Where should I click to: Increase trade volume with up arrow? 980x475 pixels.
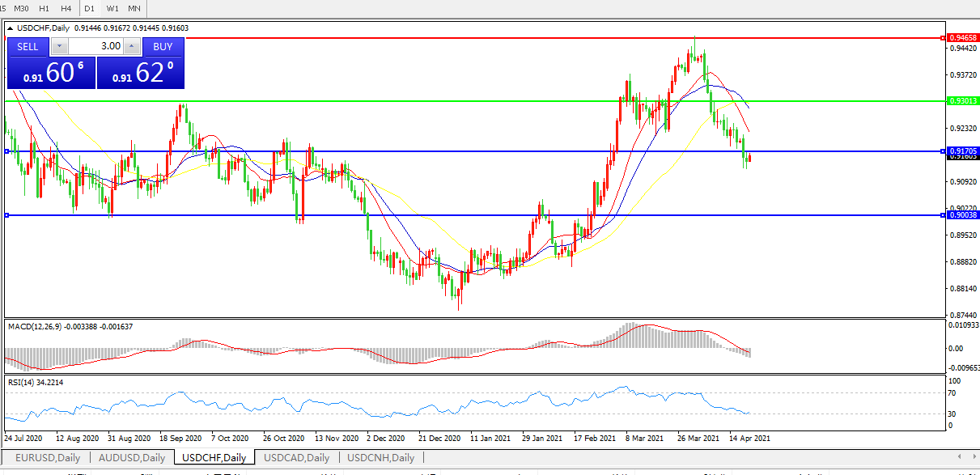coord(131,47)
